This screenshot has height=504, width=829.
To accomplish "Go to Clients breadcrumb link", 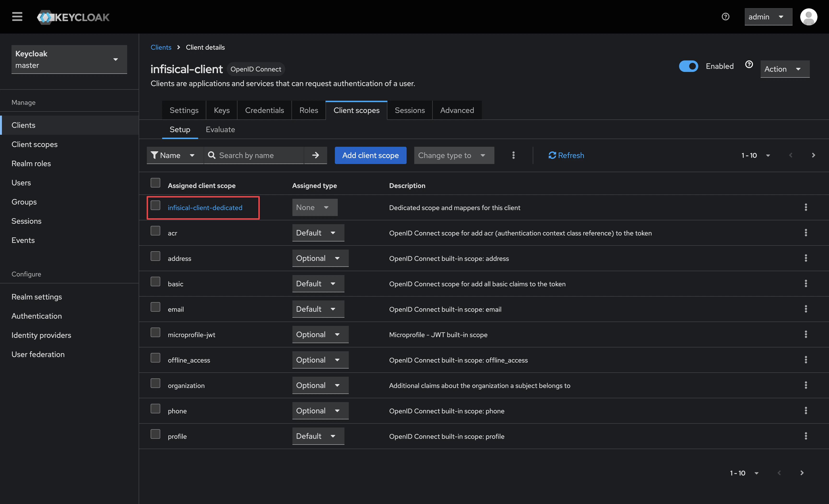I will pyautogui.click(x=161, y=47).
